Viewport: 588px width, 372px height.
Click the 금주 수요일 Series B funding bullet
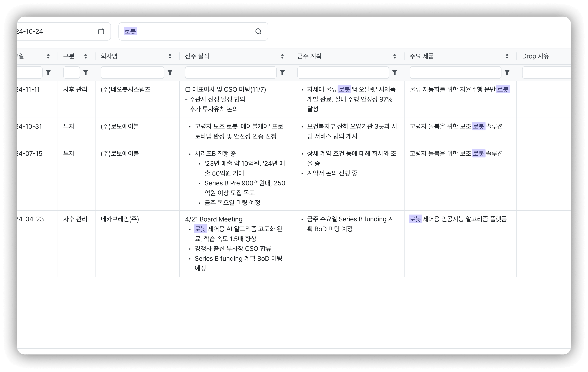point(350,224)
